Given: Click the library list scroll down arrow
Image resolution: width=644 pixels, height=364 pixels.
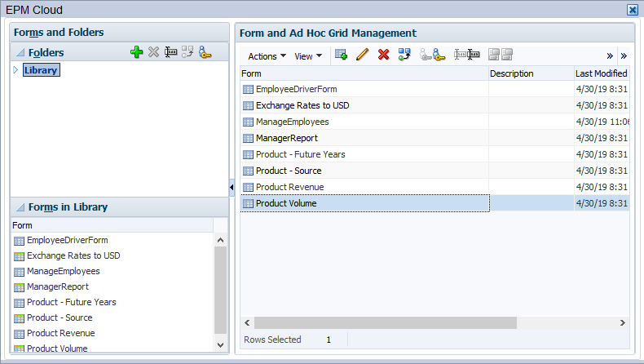Looking at the screenshot, I should (221, 345).
